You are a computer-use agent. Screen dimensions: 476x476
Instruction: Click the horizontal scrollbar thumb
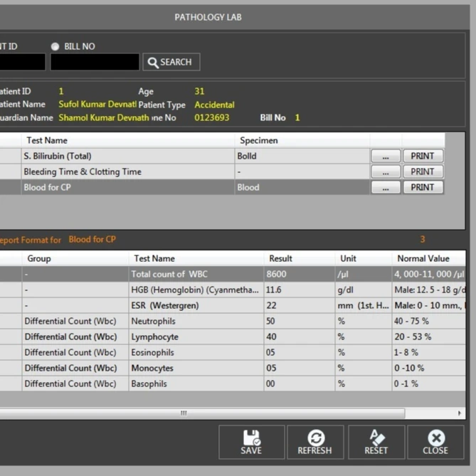(x=202, y=413)
